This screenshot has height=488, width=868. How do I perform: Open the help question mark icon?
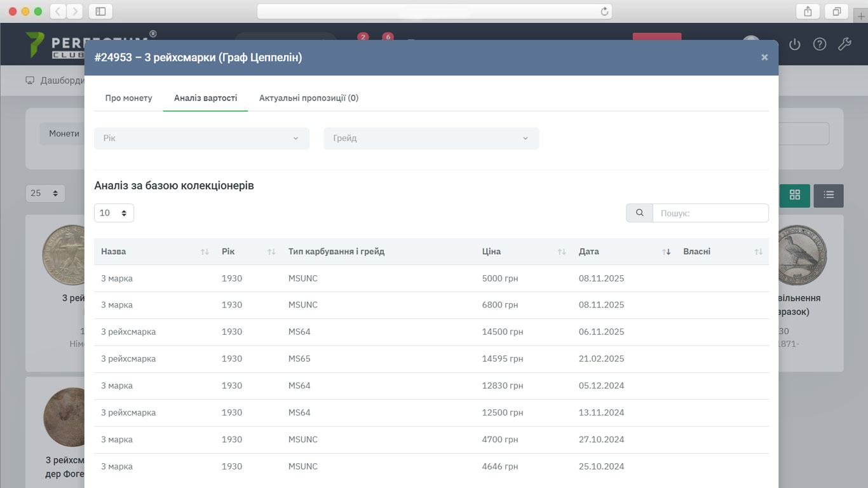pos(820,44)
